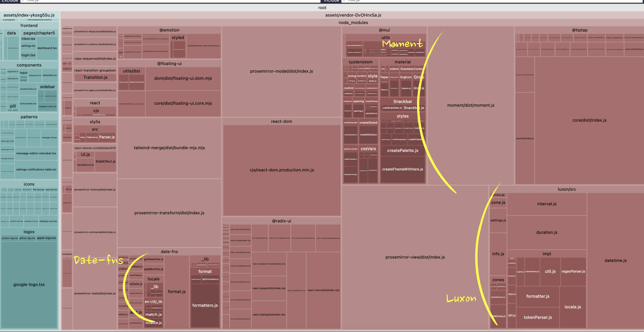Open the tailwind-merge/dist/bundle-mjs.mjs block
Image resolution: width=644 pixels, height=332 pixels.
169,148
